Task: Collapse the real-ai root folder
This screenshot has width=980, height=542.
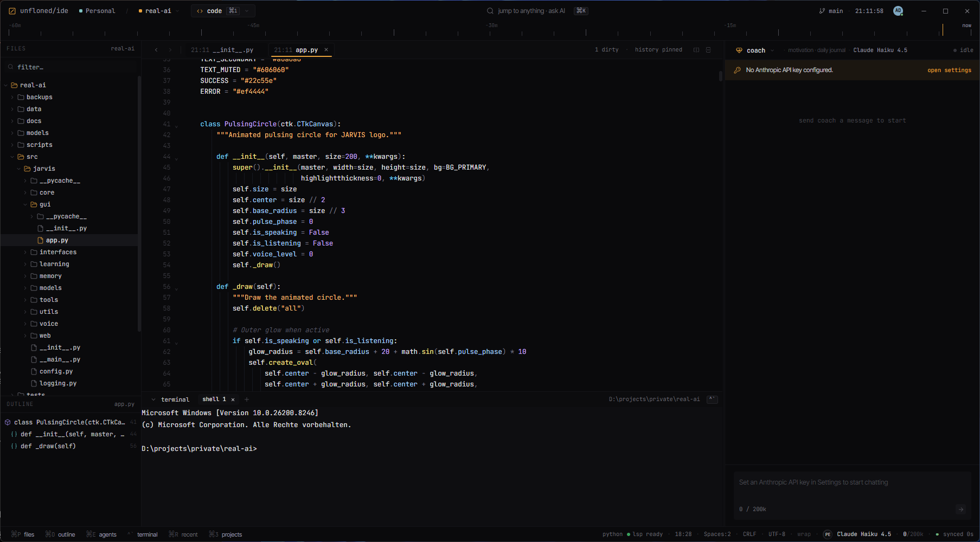Action: 6,85
